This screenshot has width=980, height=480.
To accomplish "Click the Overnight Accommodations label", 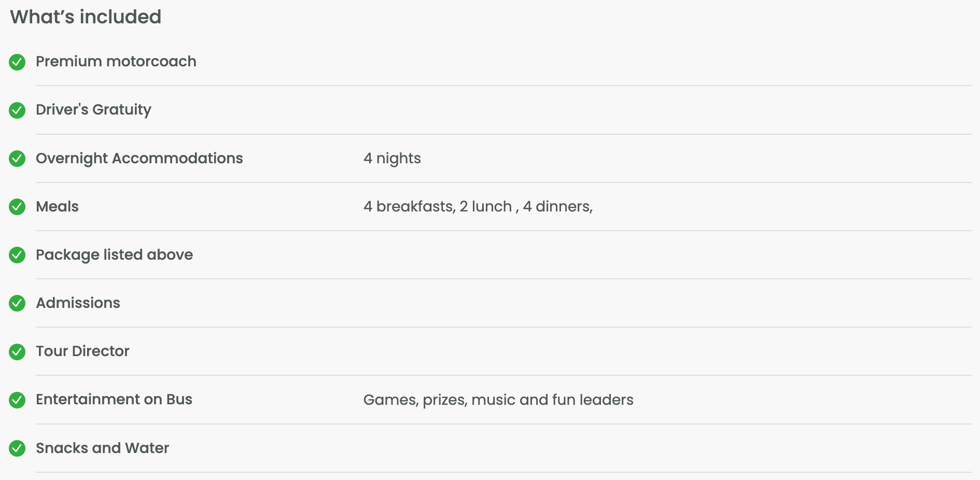I will pos(139,158).
